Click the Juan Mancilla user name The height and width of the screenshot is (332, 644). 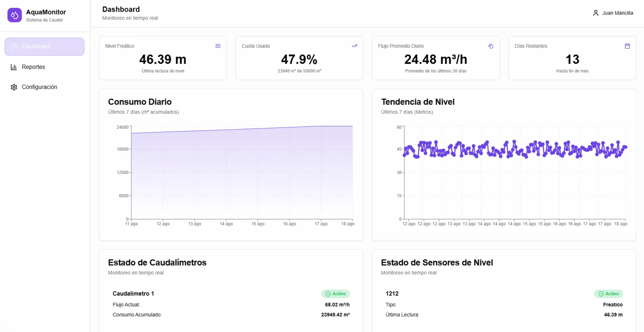click(617, 13)
